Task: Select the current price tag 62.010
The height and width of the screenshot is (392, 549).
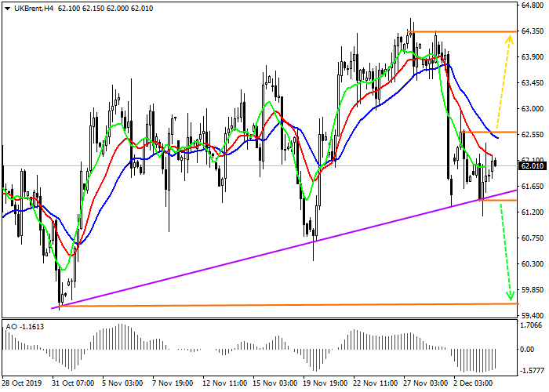Action: coord(531,166)
